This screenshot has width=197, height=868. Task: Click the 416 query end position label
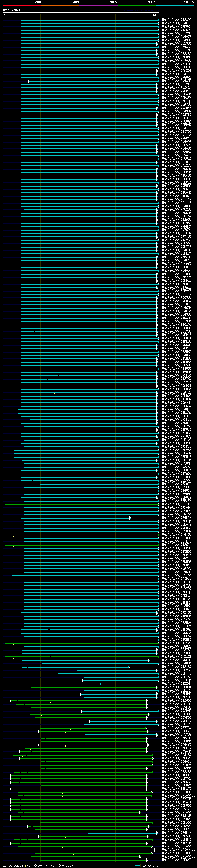coord(155,15)
